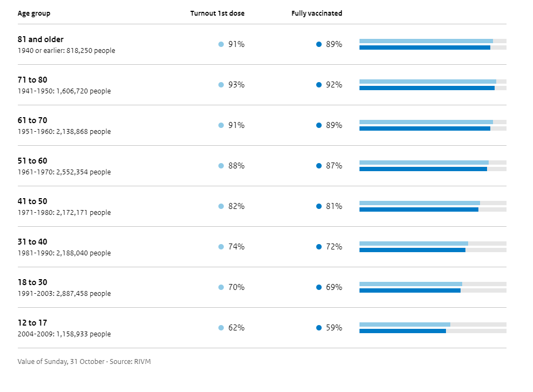This screenshot has height=392, width=533.
Task: Click the dark blue fully vaccinated bar for 41 to 50
Action: 418,209
